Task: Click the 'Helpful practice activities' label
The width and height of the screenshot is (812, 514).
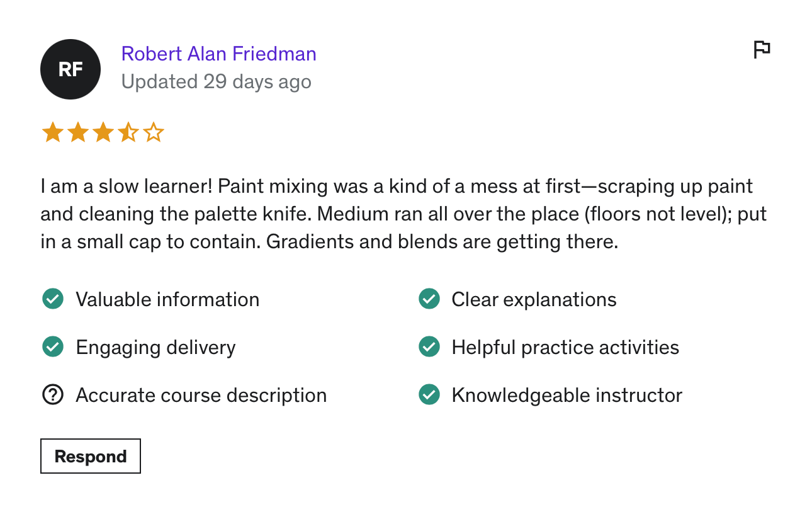Action: [565, 347]
